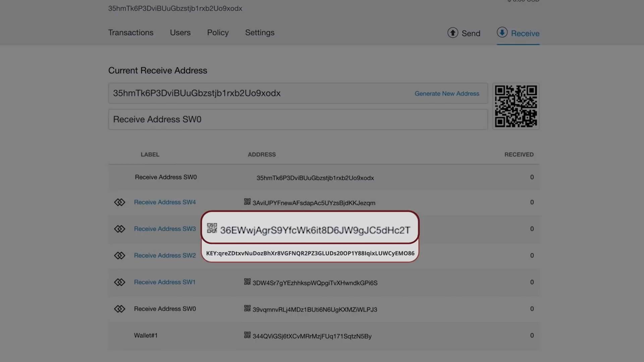Viewport: 644px width, 362px height.
Task: Click the diamond icon beside Receive Address SW3
Action: 119,229
